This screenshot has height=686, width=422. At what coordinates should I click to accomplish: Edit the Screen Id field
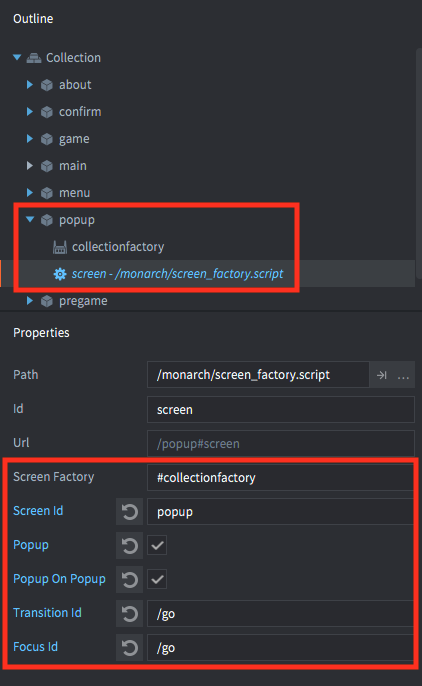(x=280, y=511)
